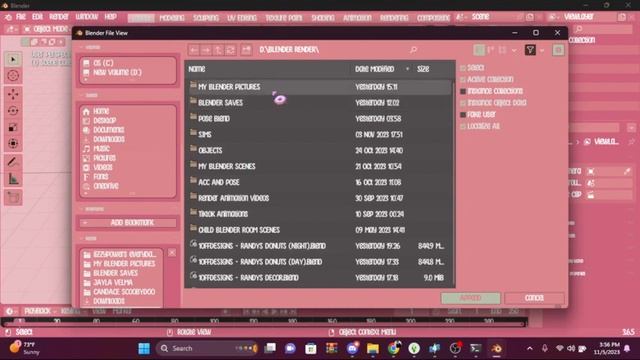Screen dimensions: 640x360
Task: Open the File menu
Action: coord(21,17)
